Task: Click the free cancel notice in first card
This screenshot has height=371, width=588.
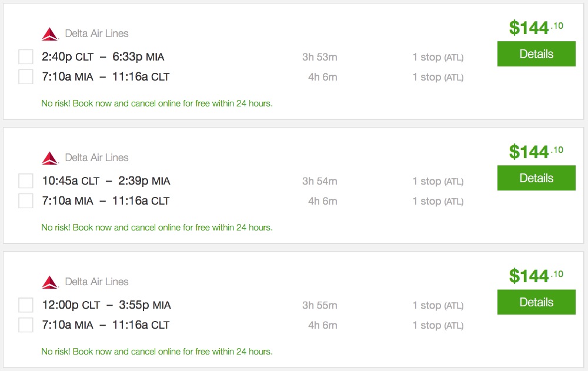Action: coord(157,103)
